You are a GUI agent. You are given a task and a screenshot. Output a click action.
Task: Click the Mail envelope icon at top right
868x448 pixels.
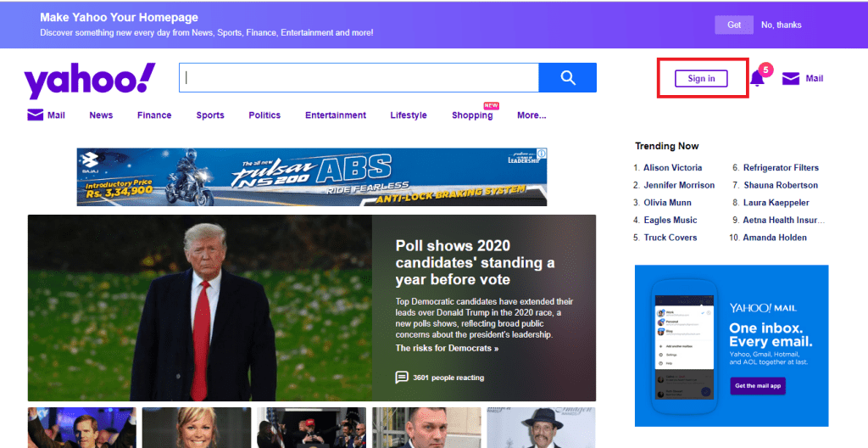(790, 79)
